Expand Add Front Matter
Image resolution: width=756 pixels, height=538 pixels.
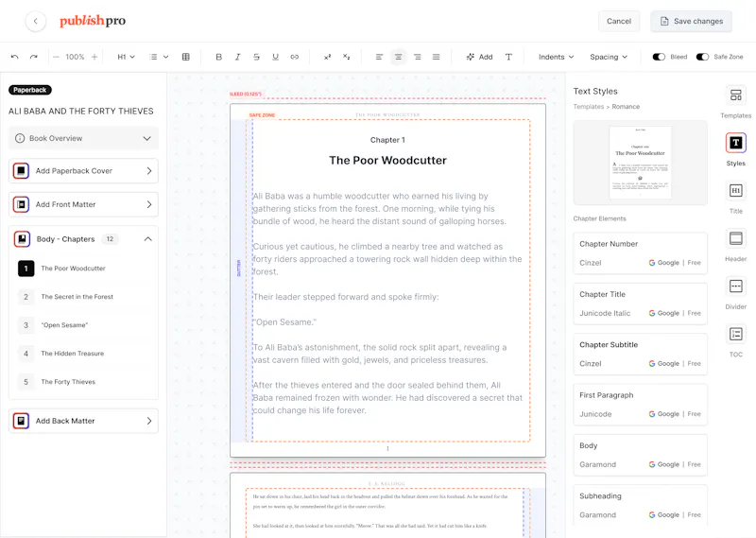[83, 204]
